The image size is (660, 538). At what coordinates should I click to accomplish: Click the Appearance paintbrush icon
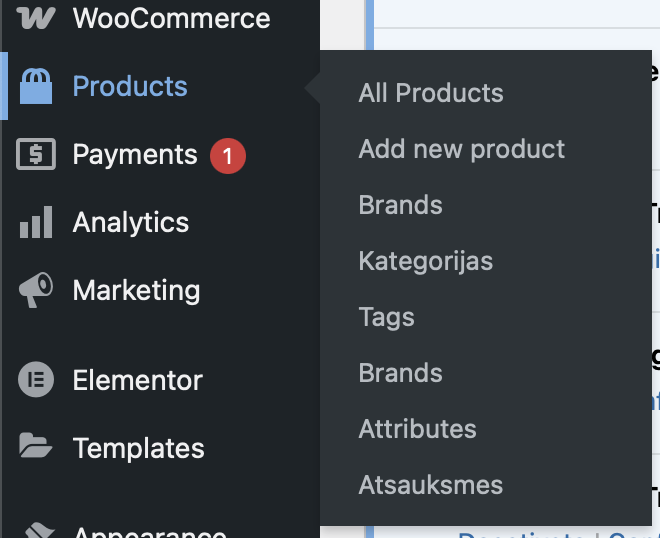click(40, 530)
